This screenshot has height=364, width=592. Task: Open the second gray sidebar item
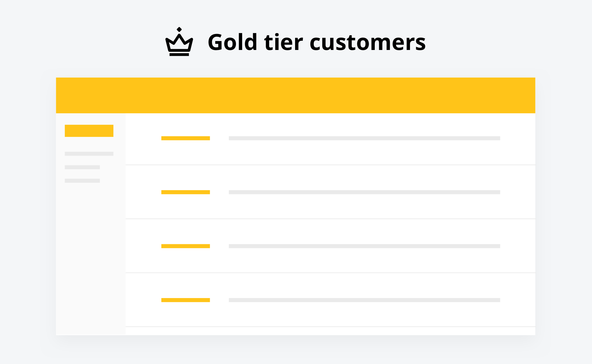pyautogui.click(x=82, y=167)
